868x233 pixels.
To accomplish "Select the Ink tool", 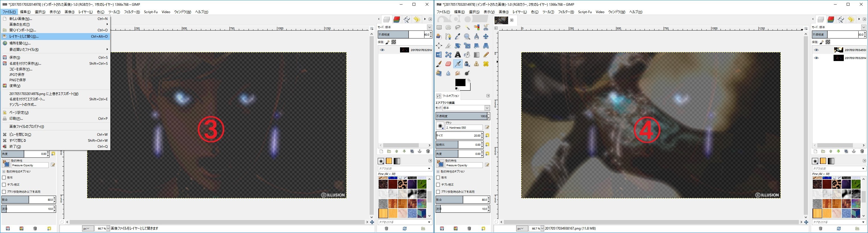I will pyautogui.click(x=467, y=64).
